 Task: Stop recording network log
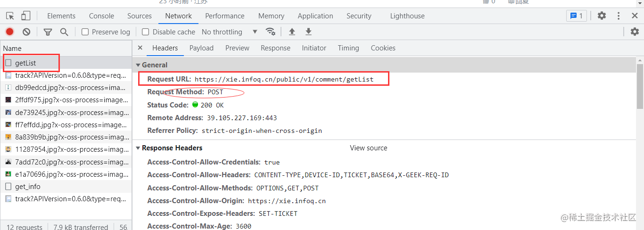pos(10,32)
